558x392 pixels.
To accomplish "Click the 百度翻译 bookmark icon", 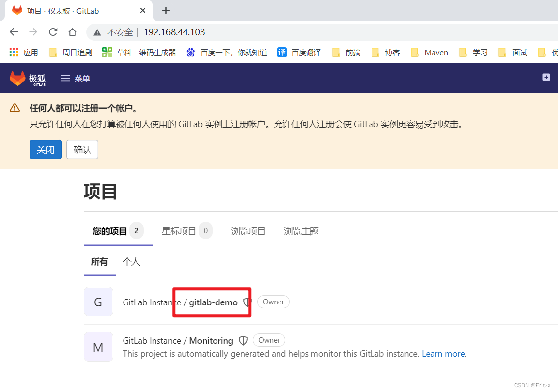I will pyautogui.click(x=281, y=52).
